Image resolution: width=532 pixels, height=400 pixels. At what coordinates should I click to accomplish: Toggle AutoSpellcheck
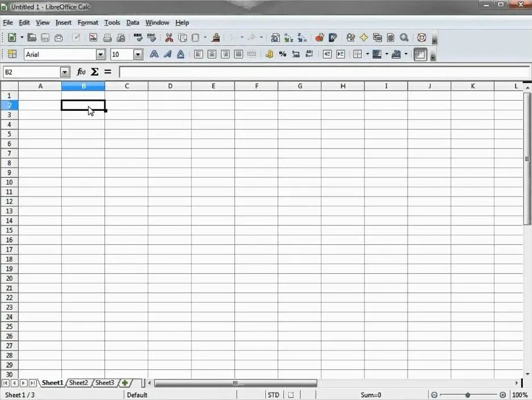pyautogui.click(x=152, y=37)
